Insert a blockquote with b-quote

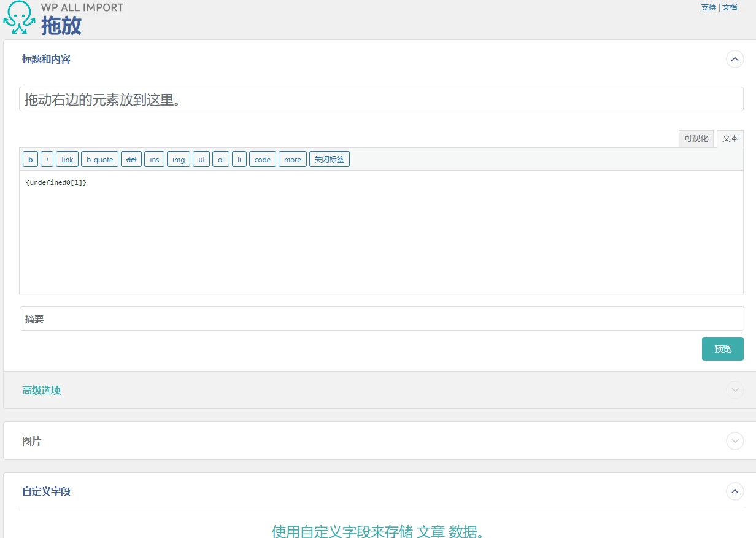(99, 159)
